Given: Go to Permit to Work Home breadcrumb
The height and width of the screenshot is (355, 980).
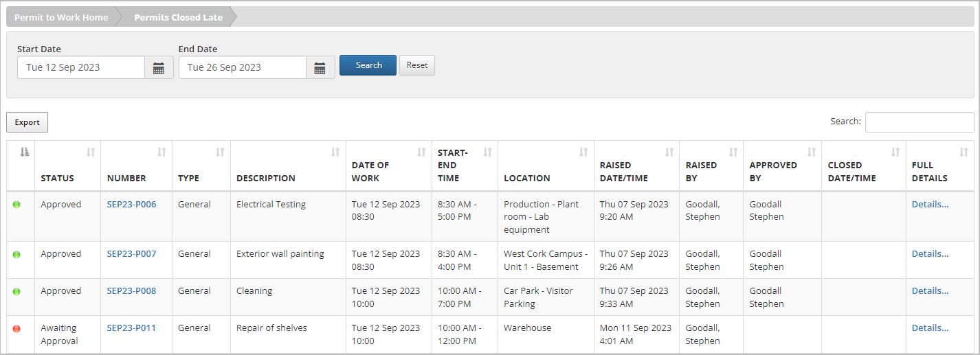Looking at the screenshot, I should click(x=61, y=17).
